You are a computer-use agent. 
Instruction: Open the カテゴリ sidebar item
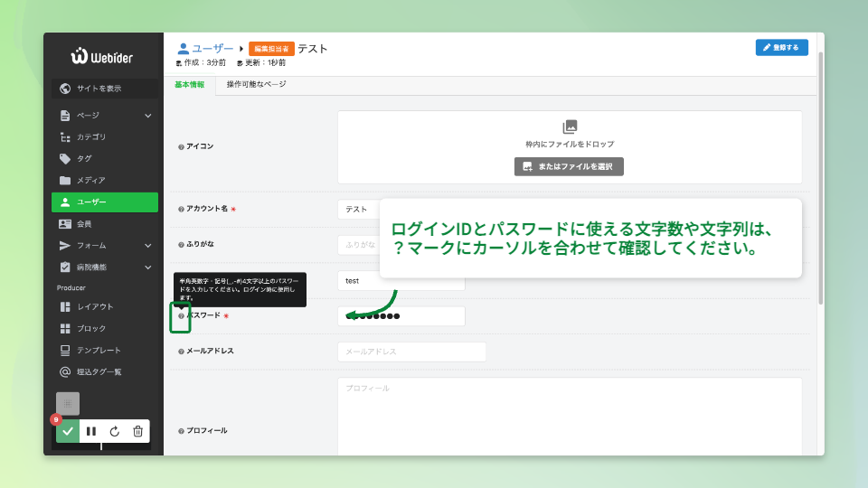coord(90,136)
